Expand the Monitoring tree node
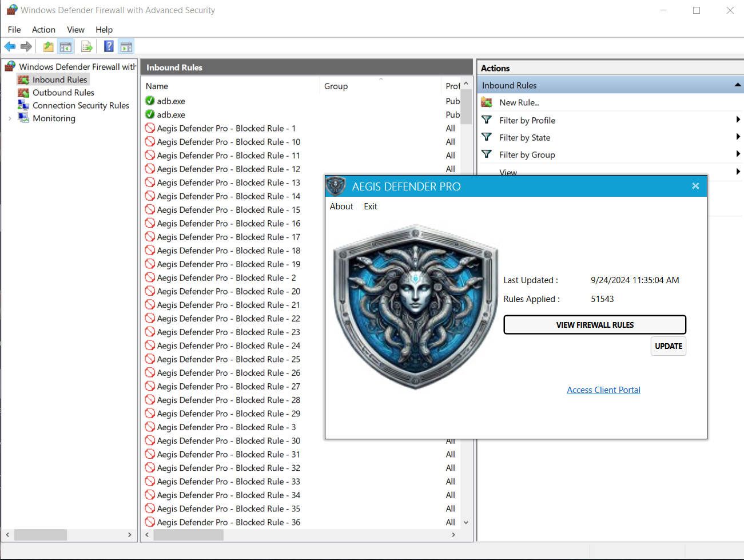Image resolution: width=744 pixels, height=560 pixels. pyautogui.click(x=10, y=118)
